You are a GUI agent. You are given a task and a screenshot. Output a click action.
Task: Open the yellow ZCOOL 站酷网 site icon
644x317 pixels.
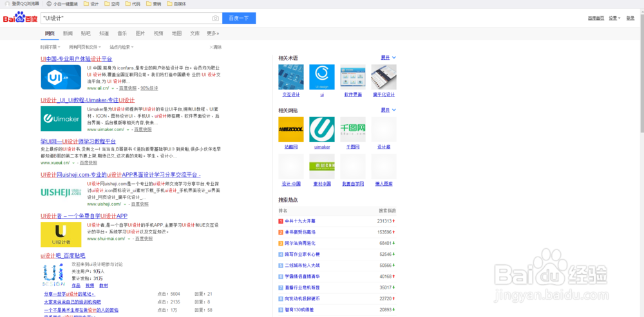pos(291,130)
